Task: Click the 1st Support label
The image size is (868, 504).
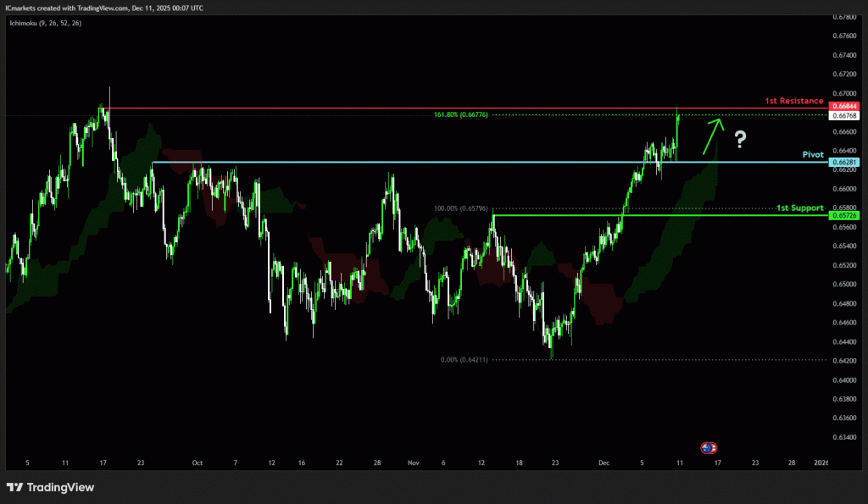Action: click(x=799, y=208)
